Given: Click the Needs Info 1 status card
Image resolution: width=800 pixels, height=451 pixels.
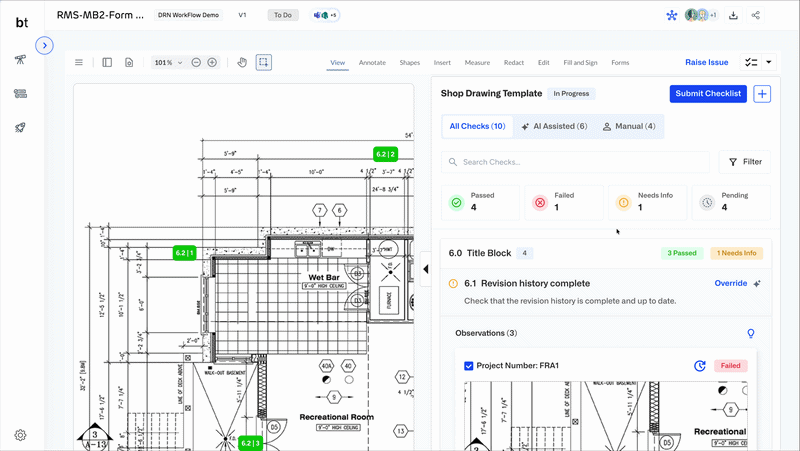Looking at the screenshot, I should [647, 203].
